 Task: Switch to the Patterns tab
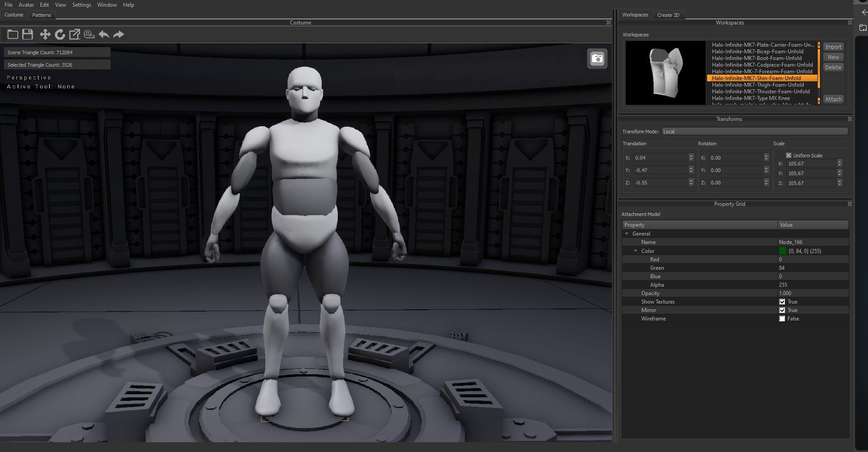tap(42, 15)
